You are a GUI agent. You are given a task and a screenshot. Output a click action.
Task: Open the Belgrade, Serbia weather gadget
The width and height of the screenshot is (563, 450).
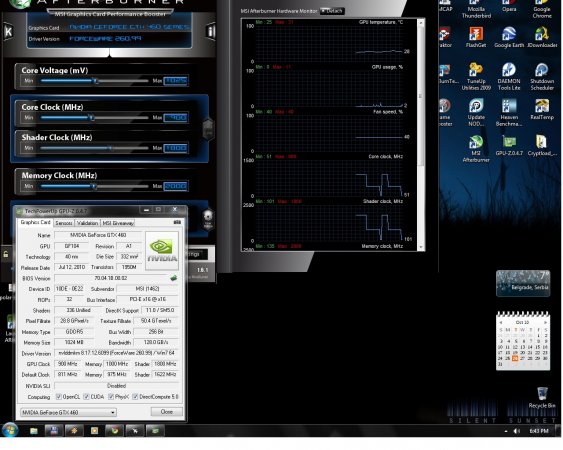pos(523,283)
